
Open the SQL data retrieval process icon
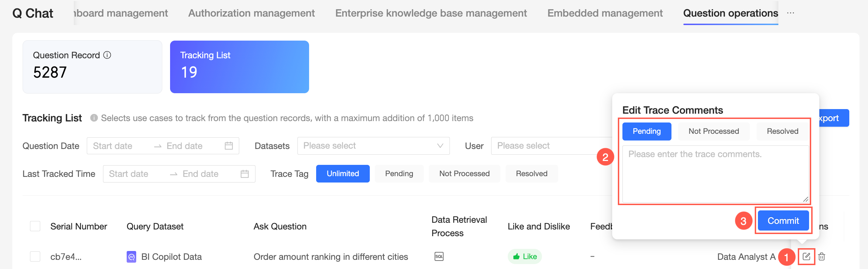click(439, 257)
